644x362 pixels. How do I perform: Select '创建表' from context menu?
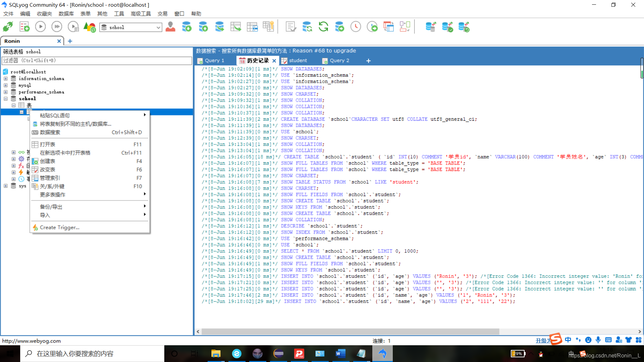pyautogui.click(x=48, y=161)
